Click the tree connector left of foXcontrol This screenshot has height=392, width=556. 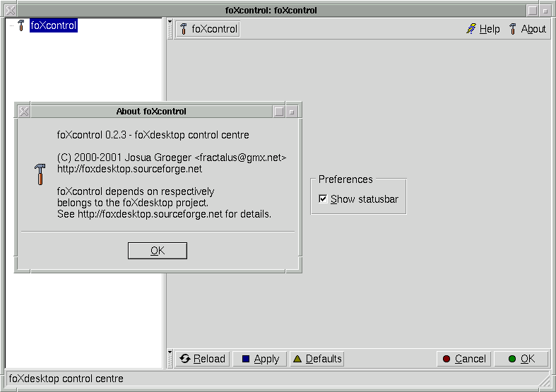tap(11, 25)
